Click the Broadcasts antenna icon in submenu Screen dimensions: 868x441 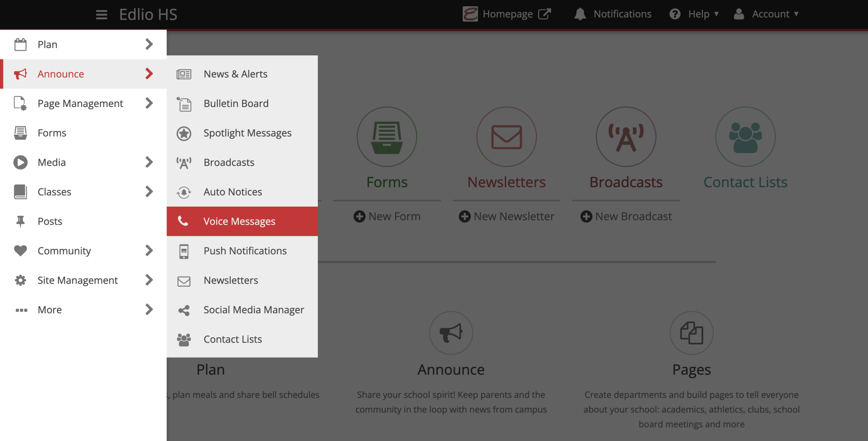coord(184,163)
